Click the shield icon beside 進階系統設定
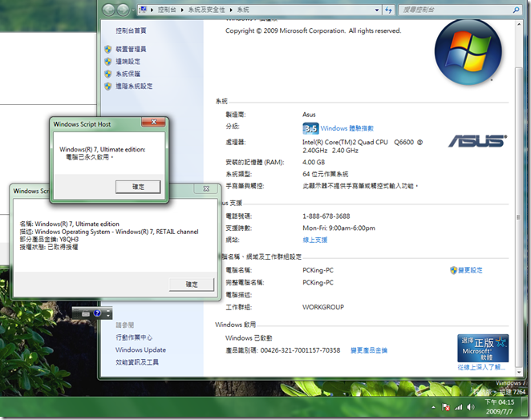Screen dimensions: 531x420 pos(108,86)
